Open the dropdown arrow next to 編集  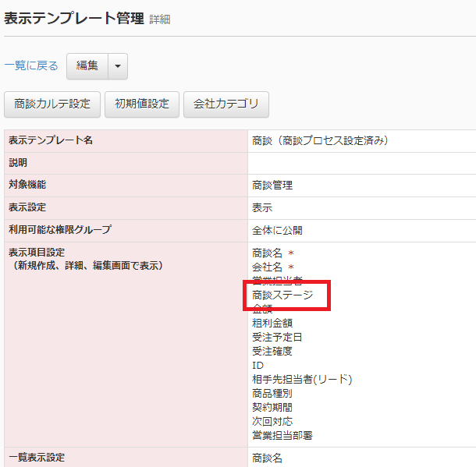[x=118, y=65]
